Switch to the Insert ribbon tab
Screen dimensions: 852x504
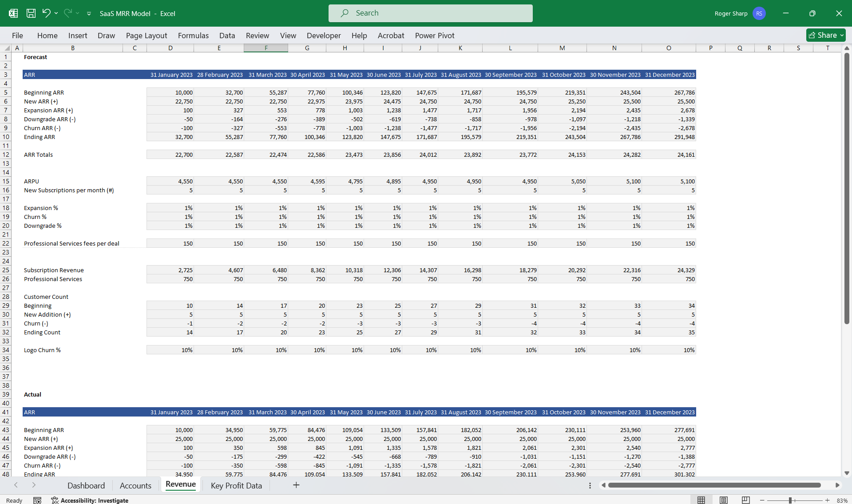coord(78,36)
